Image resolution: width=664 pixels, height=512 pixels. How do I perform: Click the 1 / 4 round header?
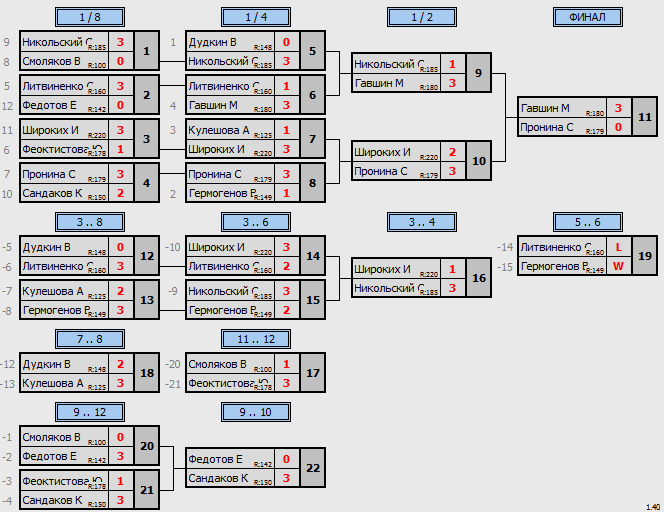256,17
